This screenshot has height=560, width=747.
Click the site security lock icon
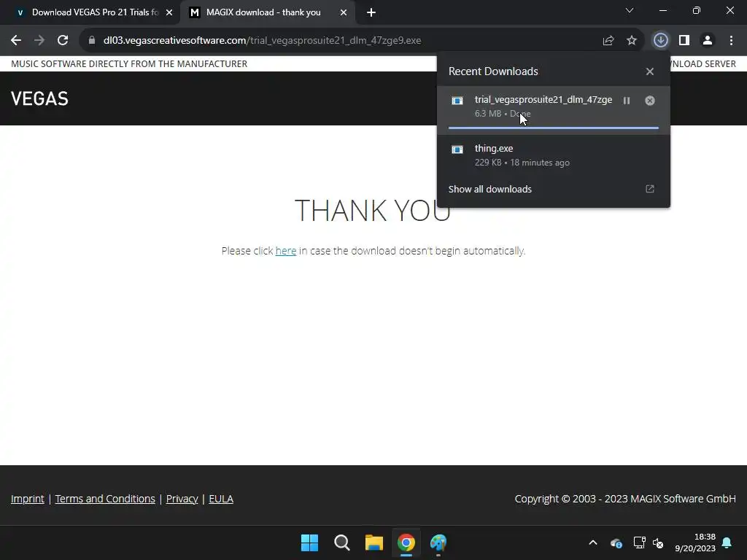pos(91,41)
